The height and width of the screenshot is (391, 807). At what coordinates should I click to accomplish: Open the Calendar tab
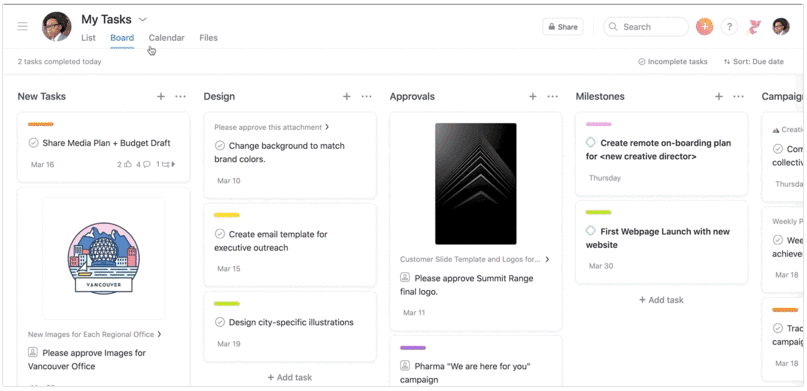click(166, 38)
